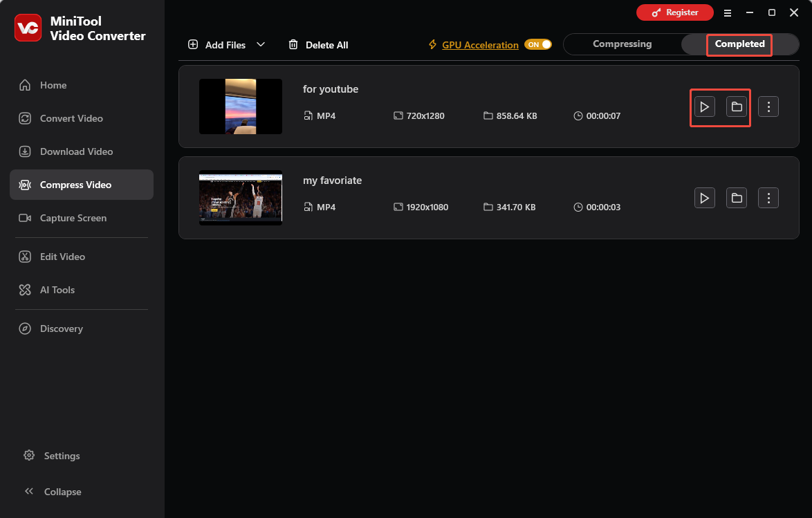Open Capture Screen section

82,218
